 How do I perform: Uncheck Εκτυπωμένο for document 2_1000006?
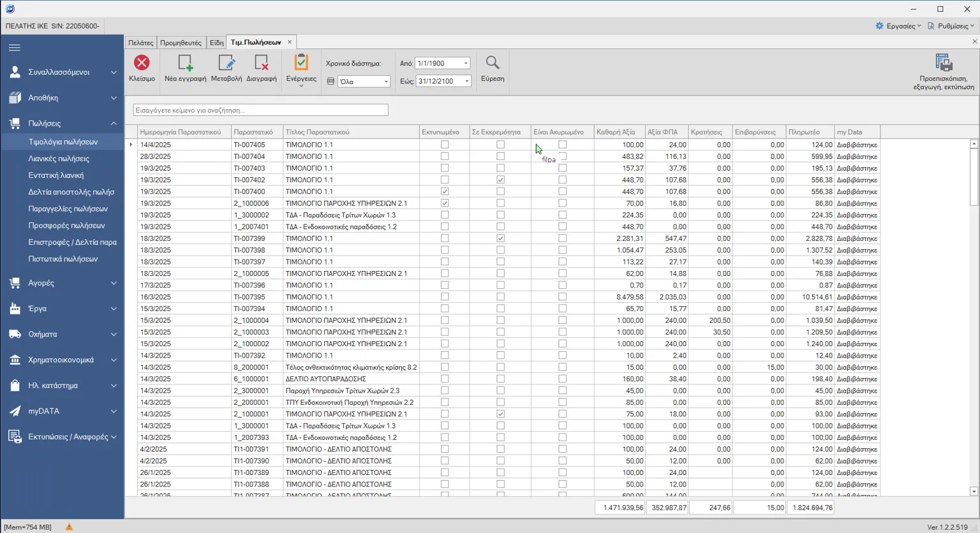(445, 203)
